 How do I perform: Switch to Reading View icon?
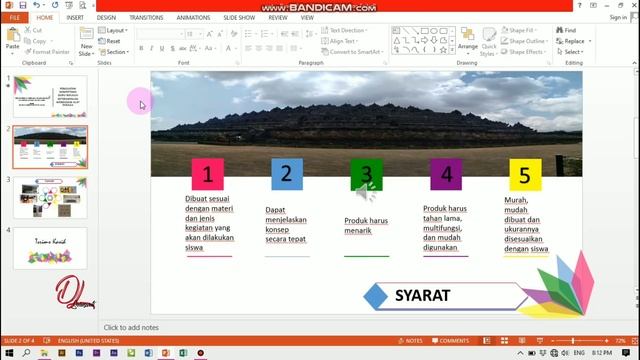(x=522, y=341)
